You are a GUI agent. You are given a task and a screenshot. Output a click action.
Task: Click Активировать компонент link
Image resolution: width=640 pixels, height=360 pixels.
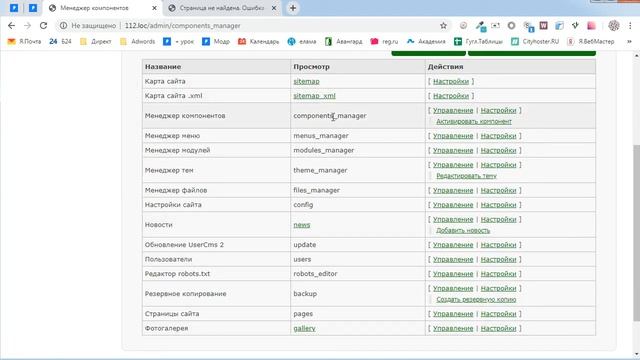coord(474,121)
